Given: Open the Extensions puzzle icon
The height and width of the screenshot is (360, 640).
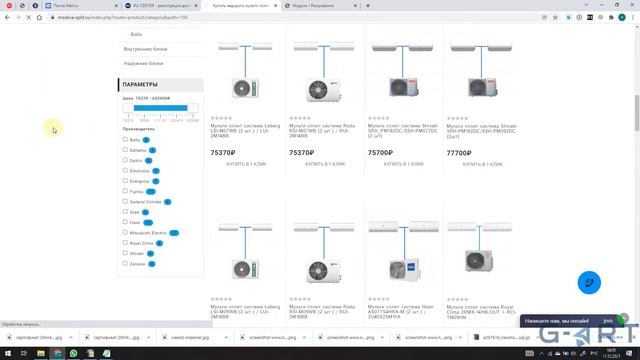Looking at the screenshot, I should 611,18.
